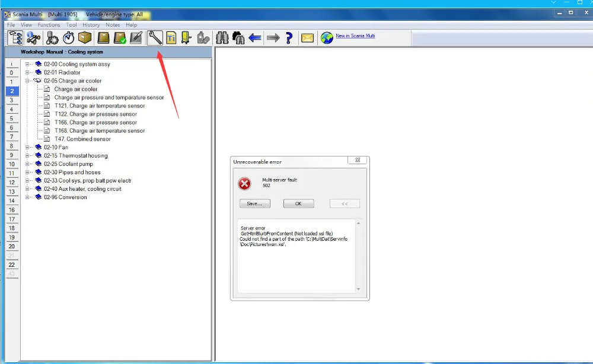Open 'Charge air pressure and temperature sensor' document
Viewport: 593px width, 364px height.
(109, 97)
